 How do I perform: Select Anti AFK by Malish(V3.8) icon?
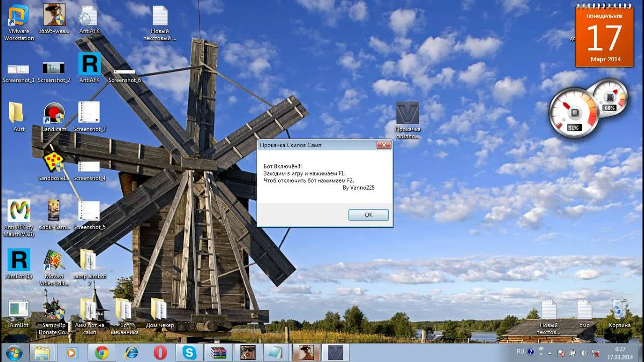point(19,219)
